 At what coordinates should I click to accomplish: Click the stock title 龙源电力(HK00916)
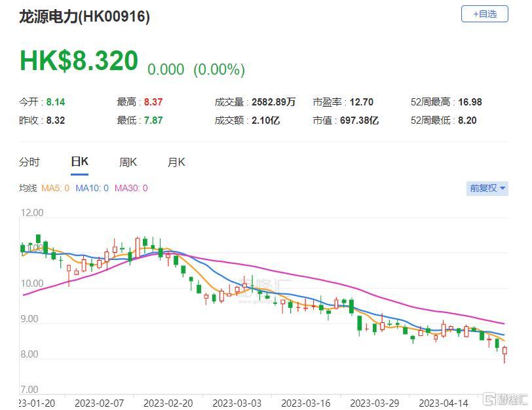pyautogui.click(x=85, y=16)
